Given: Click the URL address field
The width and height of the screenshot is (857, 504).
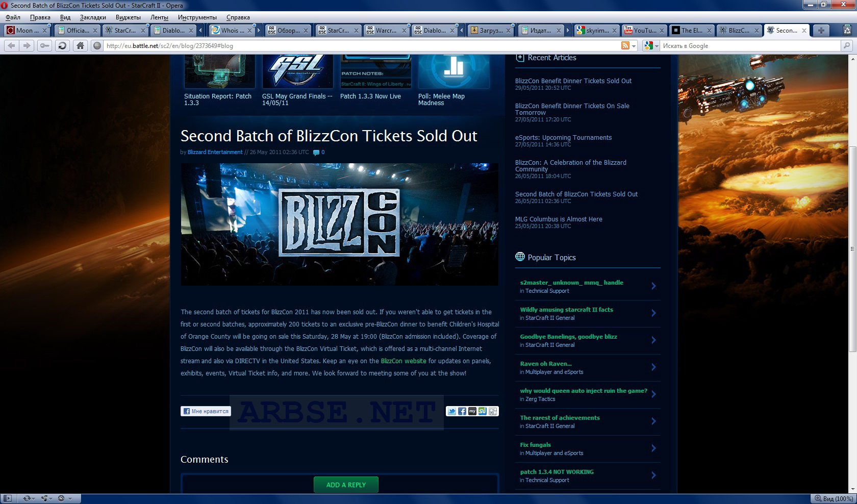Looking at the screenshot, I should (x=361, y=45).
